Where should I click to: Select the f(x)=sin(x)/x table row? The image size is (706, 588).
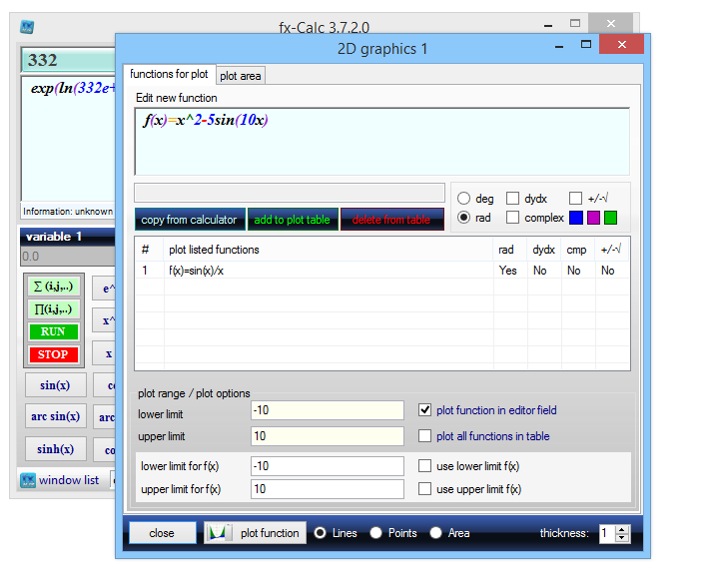[x=382, y=271]
